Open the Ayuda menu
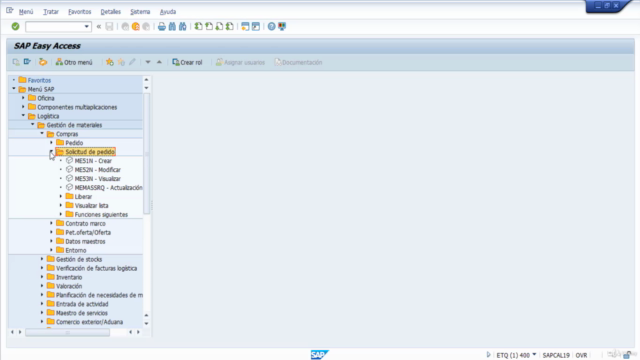Screen dimensions: 640x360 168,12
